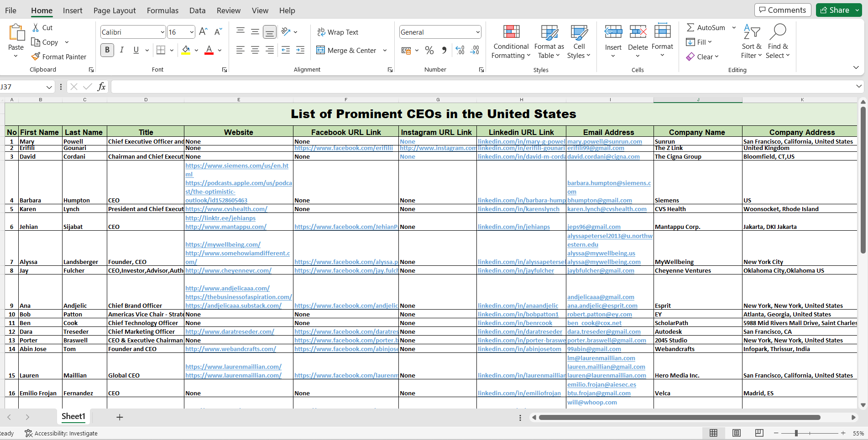This screenshot has height=440, width=868.
Task: Insert cells using the Insert icon
Action: tap(613, 32)
